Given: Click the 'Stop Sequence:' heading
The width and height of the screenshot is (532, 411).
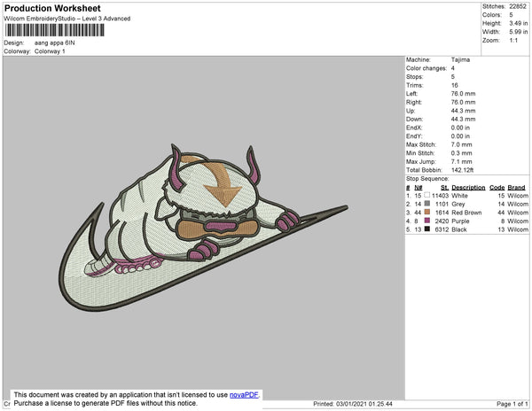Looking at the screenshot, I should tap(427, 179).
